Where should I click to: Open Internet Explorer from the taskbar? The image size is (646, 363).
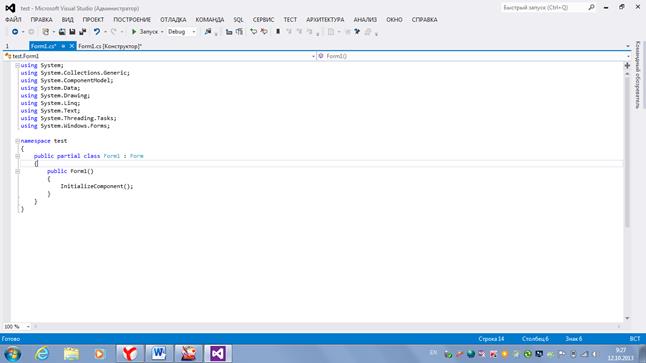point(42,354)
